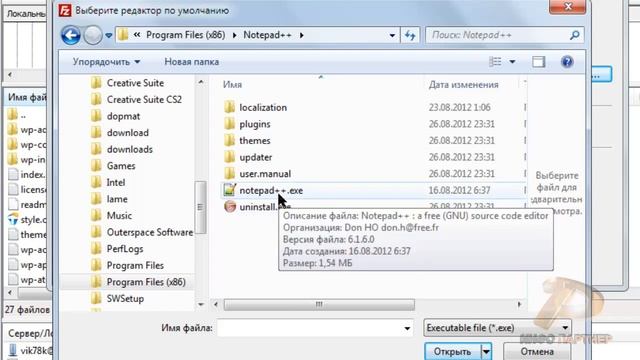This screenshot has height=360, width=640.
Task: Click the Forward navigation round button
Action: tap(93, 36)
